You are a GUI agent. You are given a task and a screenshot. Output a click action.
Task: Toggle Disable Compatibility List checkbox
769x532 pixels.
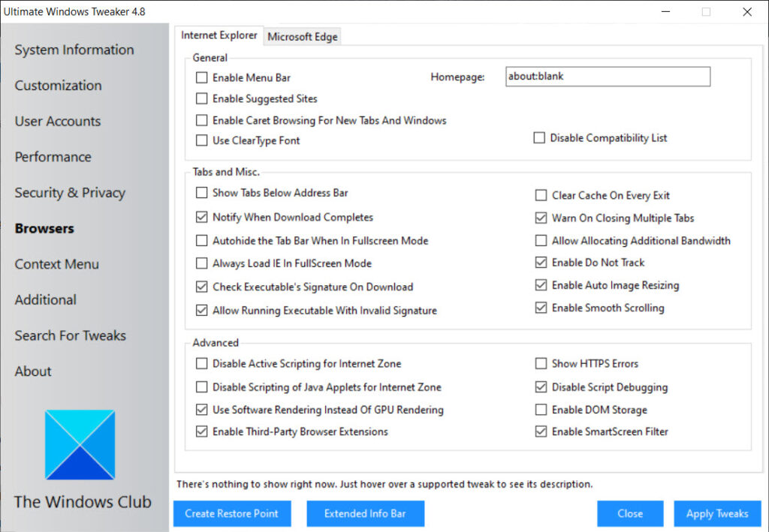click(539, 137)
